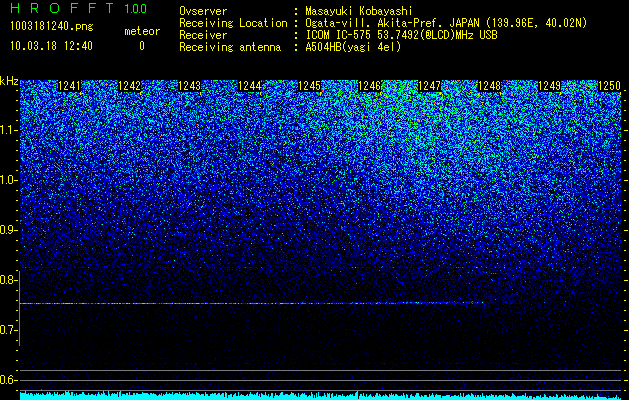629x400 pixels.
Task: Click antenna value A504HB(yagi 4el)
Action: click(x=353, y=47)
